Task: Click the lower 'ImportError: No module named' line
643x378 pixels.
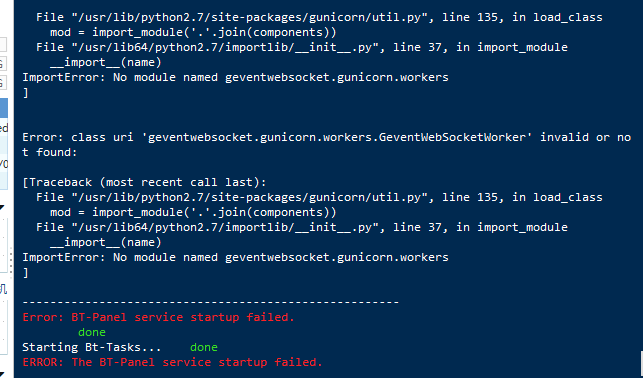Action: click(235, 257)
